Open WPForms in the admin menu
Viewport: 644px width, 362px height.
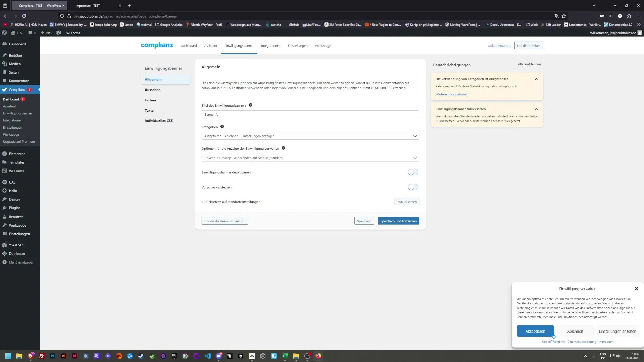tap(16, 171)
